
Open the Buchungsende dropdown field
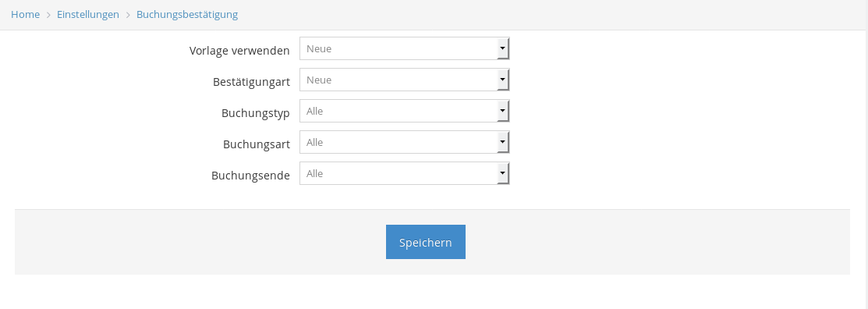tap(404, 173)
